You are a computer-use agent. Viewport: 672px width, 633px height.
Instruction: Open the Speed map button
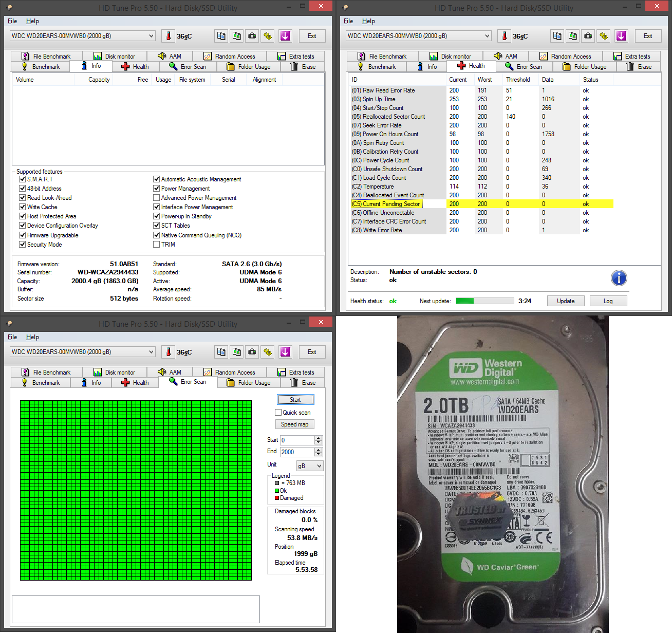(x=295, y=424)
